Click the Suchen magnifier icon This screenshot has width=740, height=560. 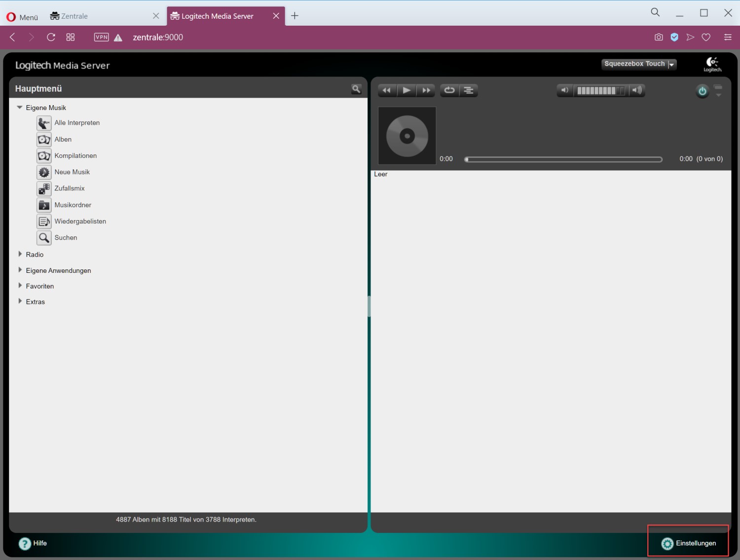pyautogui.click(x=44, y=238)
